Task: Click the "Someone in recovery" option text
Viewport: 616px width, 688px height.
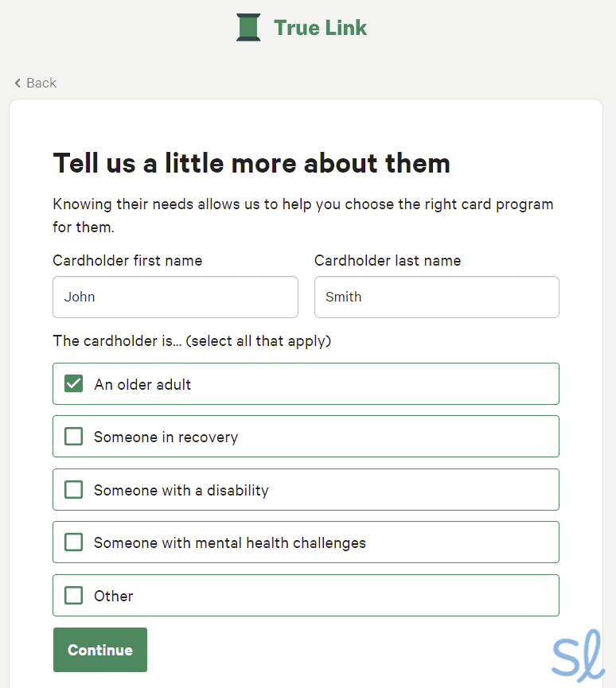Action: [166, 437]
